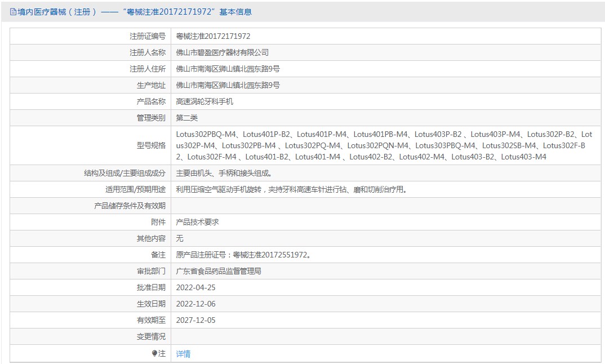The width and height of the screenshot is (605, 364).
Task: Click the 注册人住所 label
Action: coord(148,69)
